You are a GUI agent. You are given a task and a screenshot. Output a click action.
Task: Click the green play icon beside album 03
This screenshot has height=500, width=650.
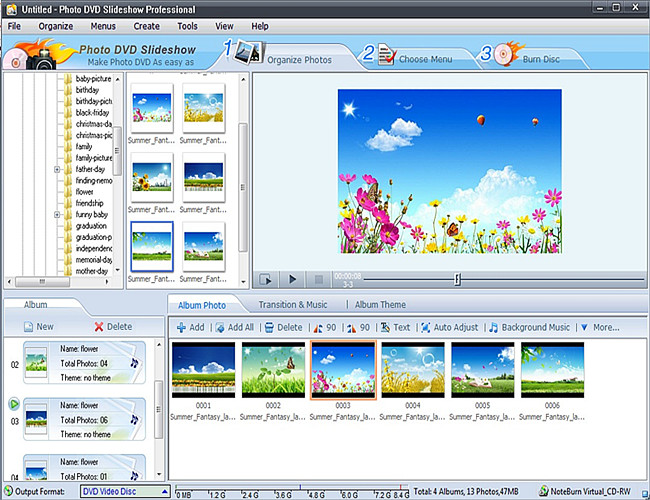point(14,404)
